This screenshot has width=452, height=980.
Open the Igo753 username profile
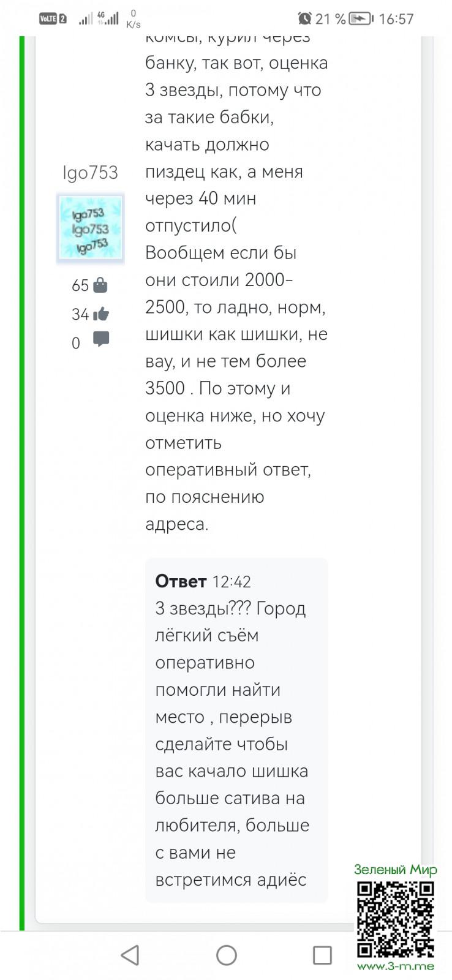[x=90, y=173]
